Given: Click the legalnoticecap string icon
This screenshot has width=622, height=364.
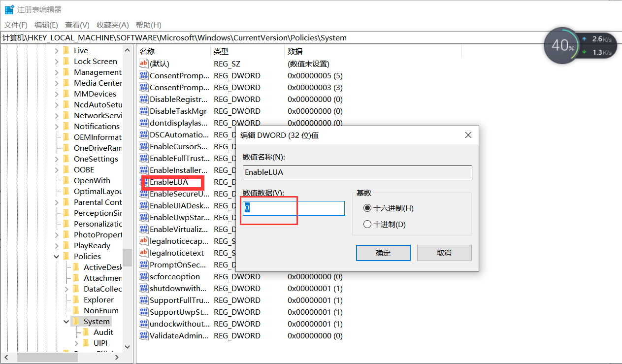Looking at the screenshot, I should point(144,241).
